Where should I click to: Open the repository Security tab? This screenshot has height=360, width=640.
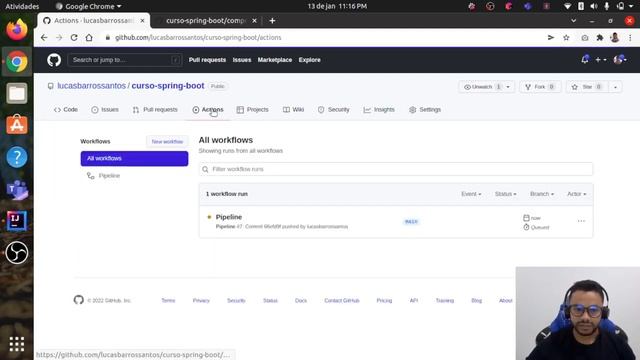[x=333, y=109]
